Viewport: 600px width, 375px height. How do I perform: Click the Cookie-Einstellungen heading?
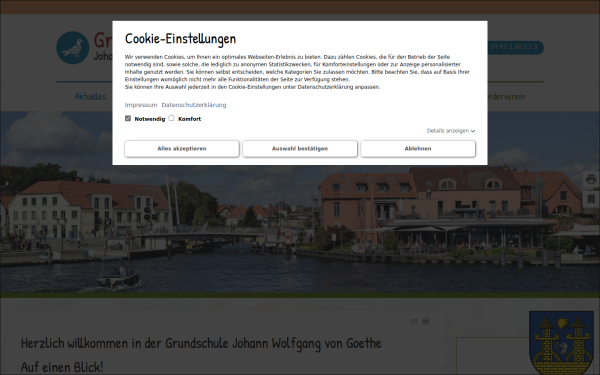click(180, 39)
